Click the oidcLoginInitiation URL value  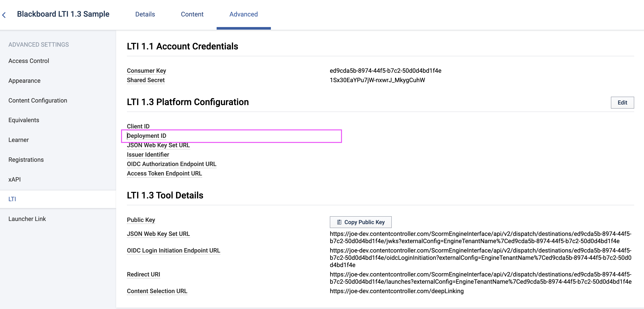point(480,258)
